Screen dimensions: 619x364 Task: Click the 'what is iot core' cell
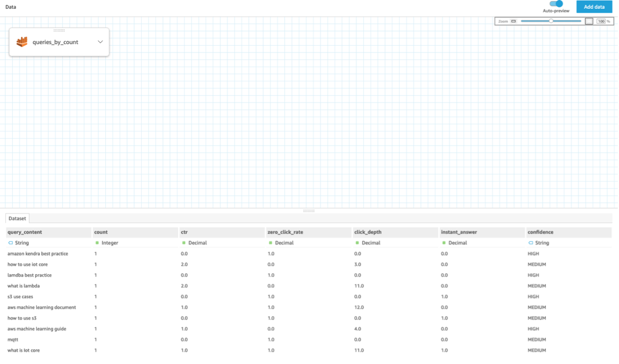(x=24, y=351)
